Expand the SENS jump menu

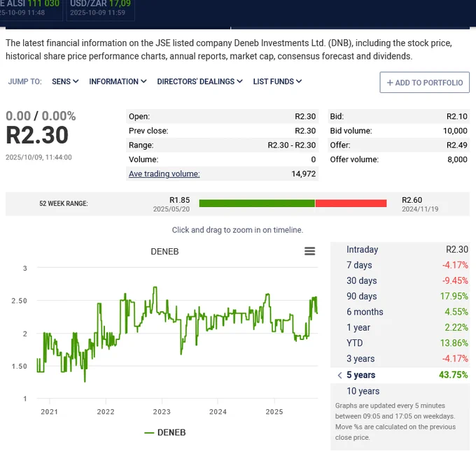[65, 81]
